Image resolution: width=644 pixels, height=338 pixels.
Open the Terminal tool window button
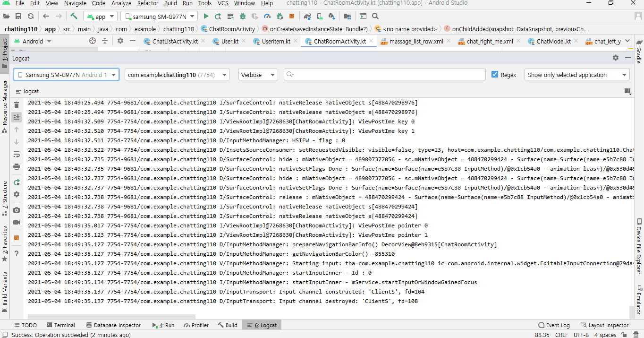(x=61, y=325)
